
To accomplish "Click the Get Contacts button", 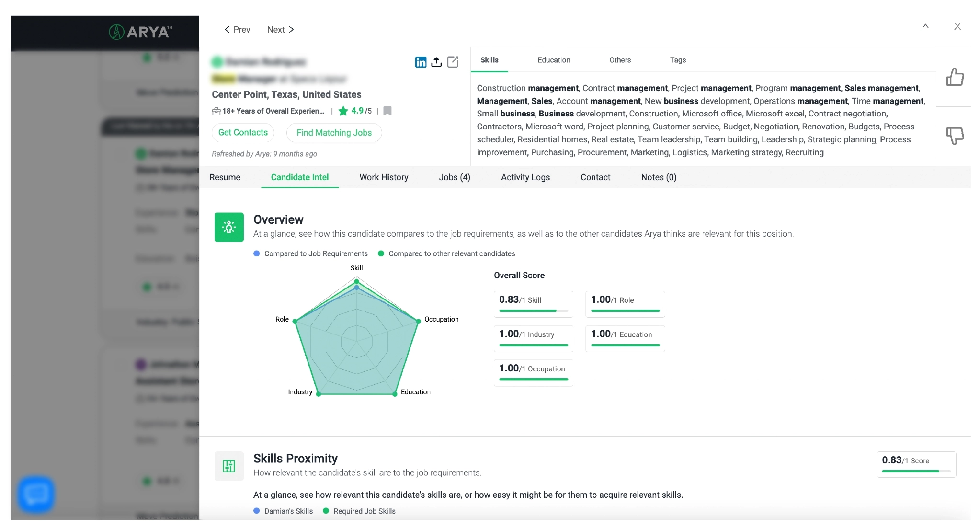I will point(243,133).
